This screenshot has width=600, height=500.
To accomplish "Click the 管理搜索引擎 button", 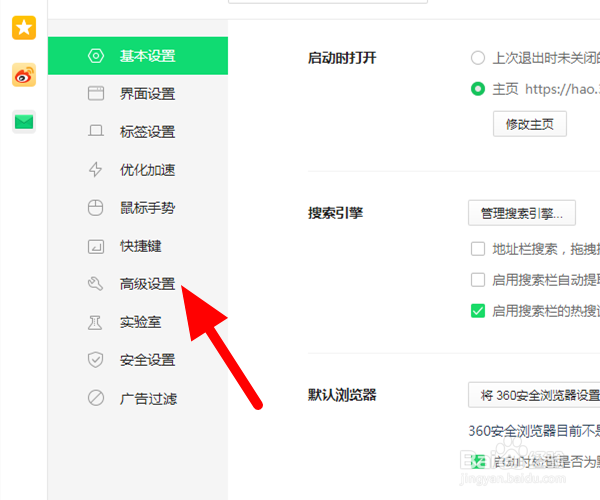I will pos(522,213).
